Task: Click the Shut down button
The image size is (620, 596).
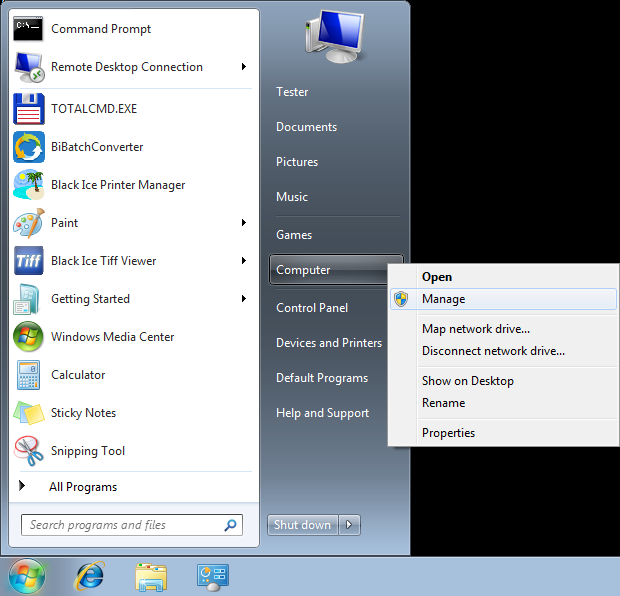Action: [x=302, y=525]
